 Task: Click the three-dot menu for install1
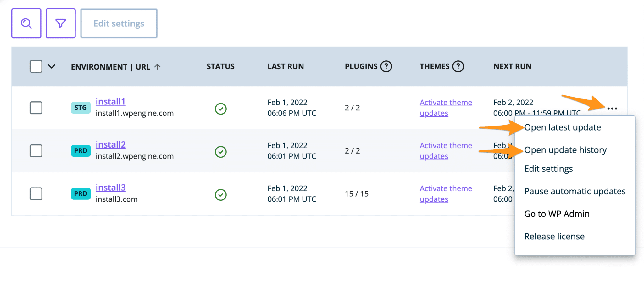coord(612,108)
